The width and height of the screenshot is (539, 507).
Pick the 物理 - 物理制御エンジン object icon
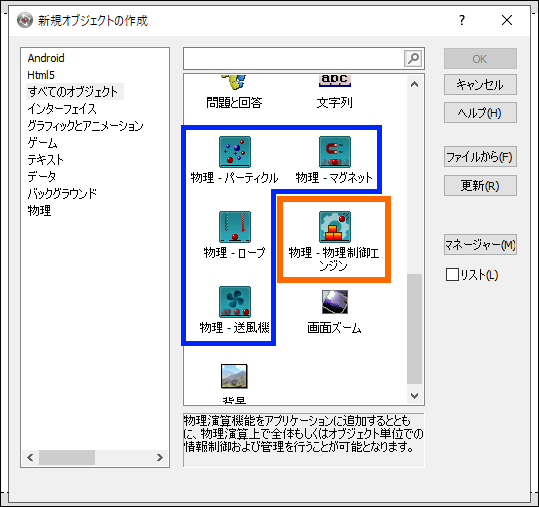335,227
